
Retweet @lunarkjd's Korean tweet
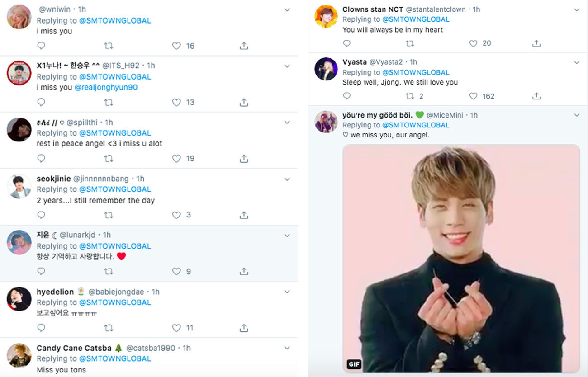(109, 271)
